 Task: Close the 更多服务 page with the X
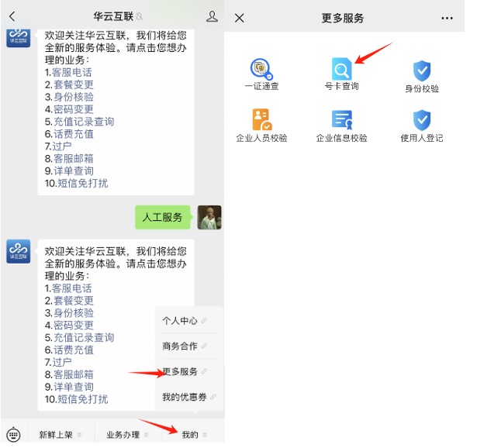tap(240, 19)
